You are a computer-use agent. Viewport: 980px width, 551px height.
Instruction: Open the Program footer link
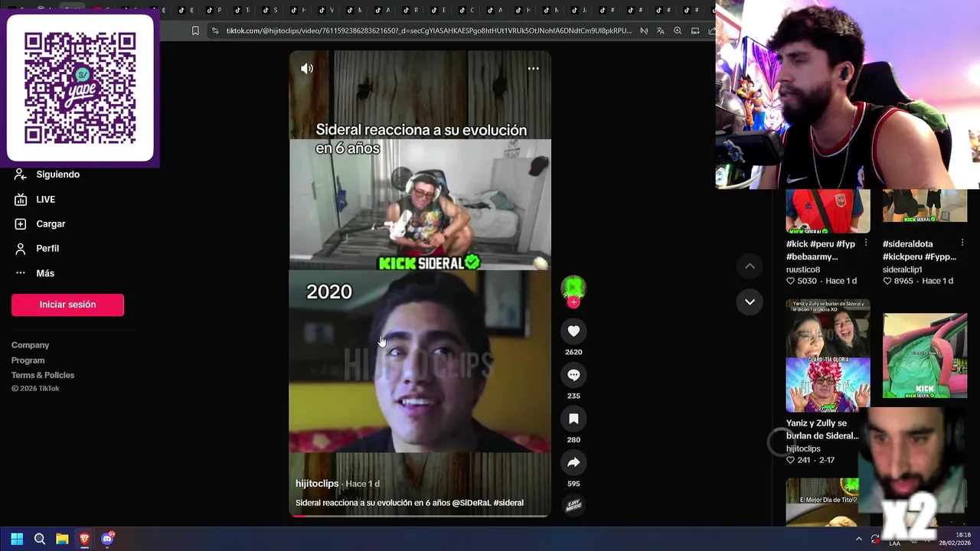click(x=28, y=360)
